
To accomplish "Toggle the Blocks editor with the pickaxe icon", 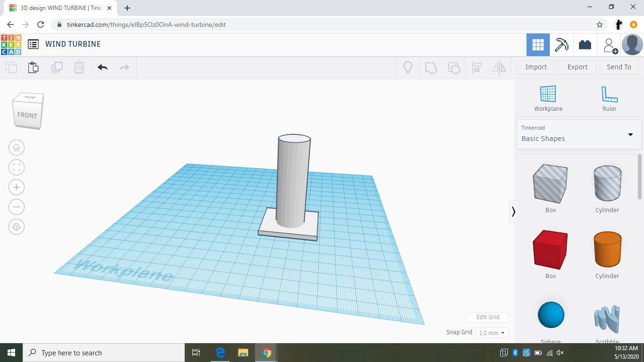I will tap(561, 44).
